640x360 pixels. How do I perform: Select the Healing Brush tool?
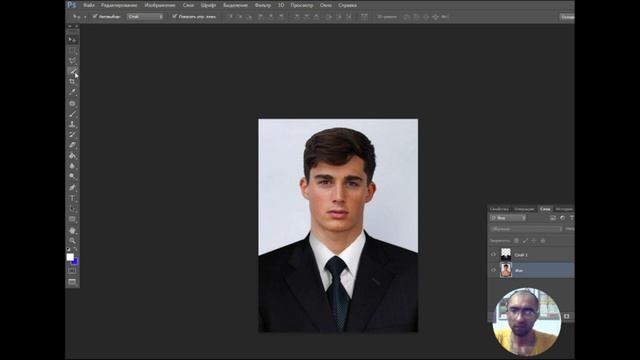tap(72, 103)
